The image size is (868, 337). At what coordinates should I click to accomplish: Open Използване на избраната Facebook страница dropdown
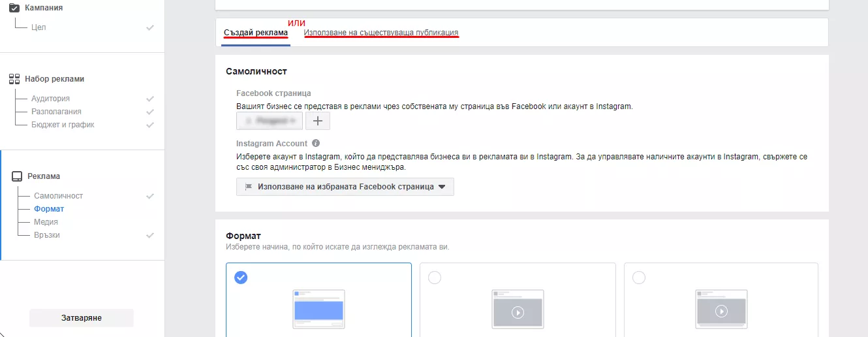pyautogui.click(x=345, y=187)
